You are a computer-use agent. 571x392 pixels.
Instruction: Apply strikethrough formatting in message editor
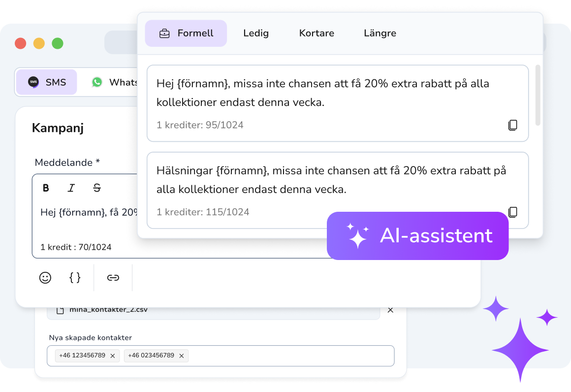tap(97, 188)
